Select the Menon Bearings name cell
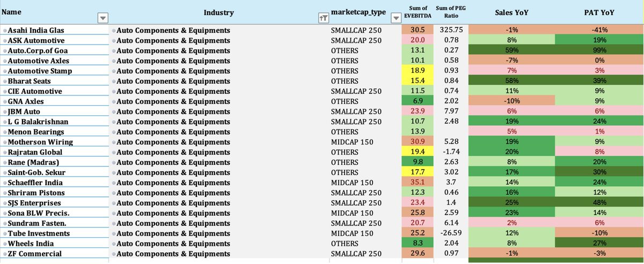Viewport: 644px width, 264px height. click(55, 133)
